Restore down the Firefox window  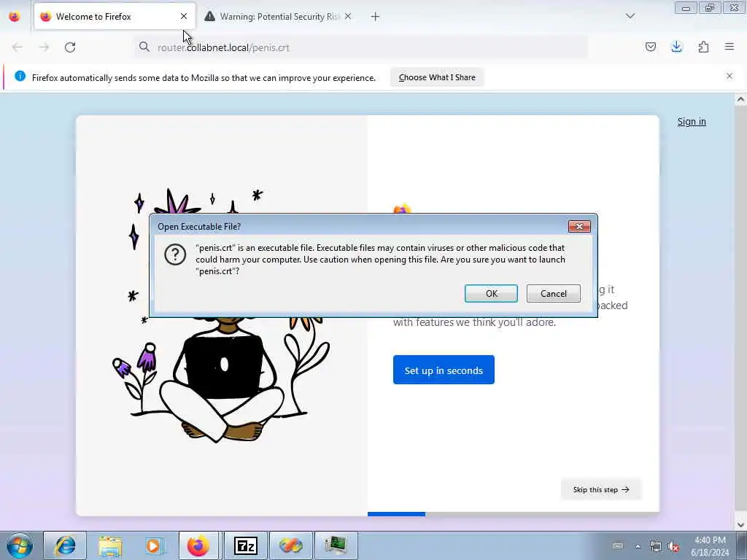pyautogui.click(x=709, y=8)
